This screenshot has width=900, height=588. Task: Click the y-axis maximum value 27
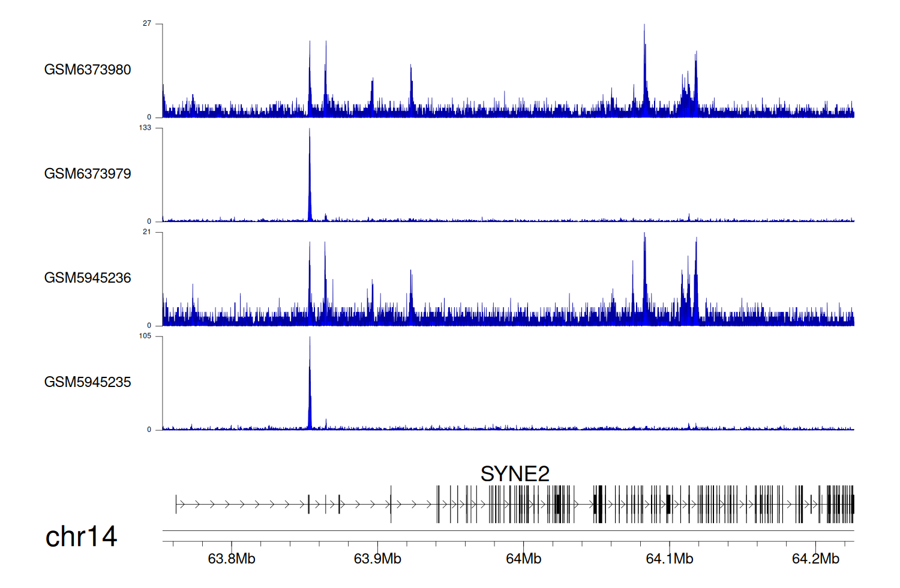[x=147, y=23]
